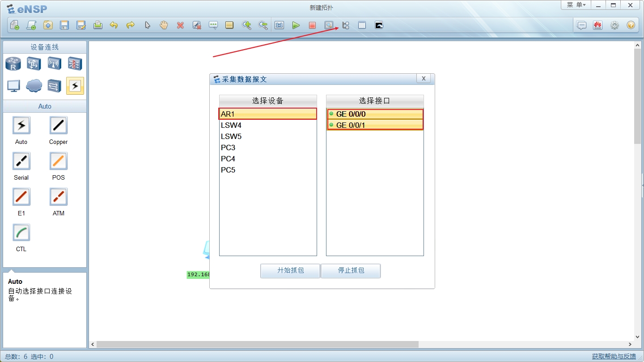Select device LSW4 in the list
Screen dimensions: 644x362
tap(231, 126)
